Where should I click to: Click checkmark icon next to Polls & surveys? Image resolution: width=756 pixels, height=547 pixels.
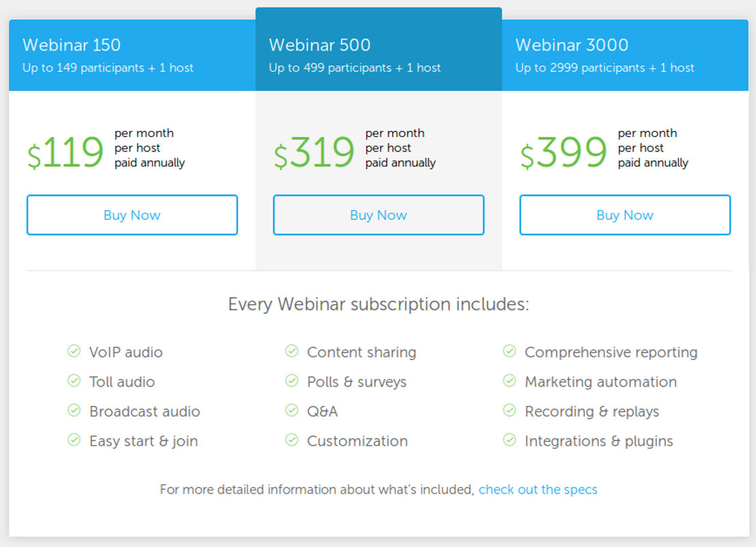click(292, 381)
